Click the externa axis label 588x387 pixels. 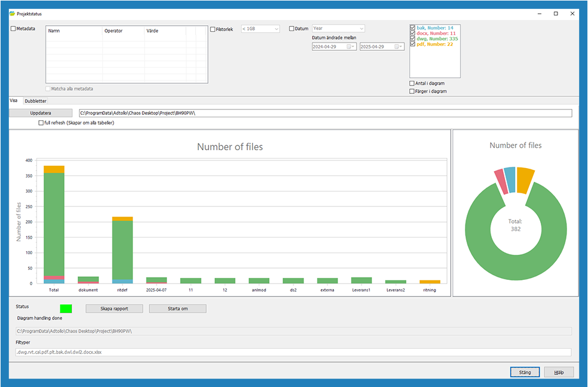[327, 290]
